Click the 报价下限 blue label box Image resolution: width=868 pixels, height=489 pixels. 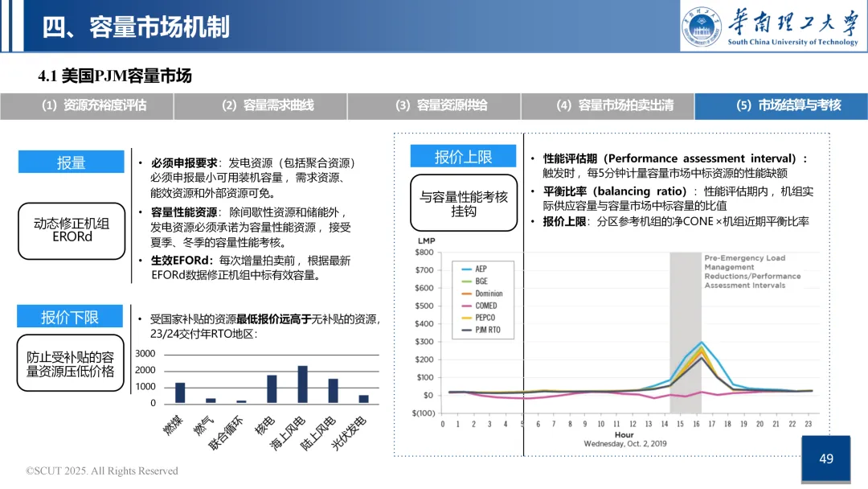[x=70, y=316]
